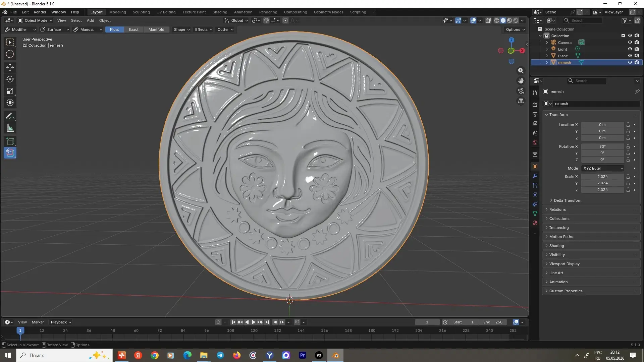Disable rendering of remesh object
The image size is (644, 362).
click(x=637, y=63)
